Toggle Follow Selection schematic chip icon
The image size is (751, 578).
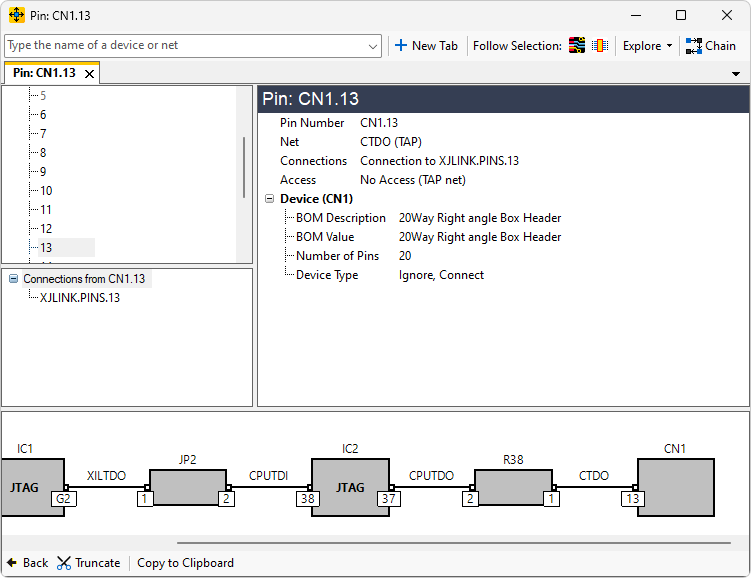point(600,46)
